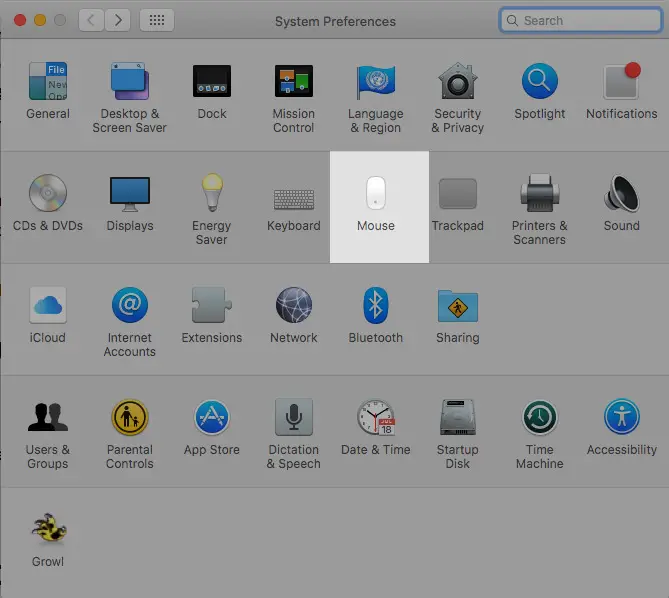
Task: Minimize the System Preferences window
Action: 40,20
